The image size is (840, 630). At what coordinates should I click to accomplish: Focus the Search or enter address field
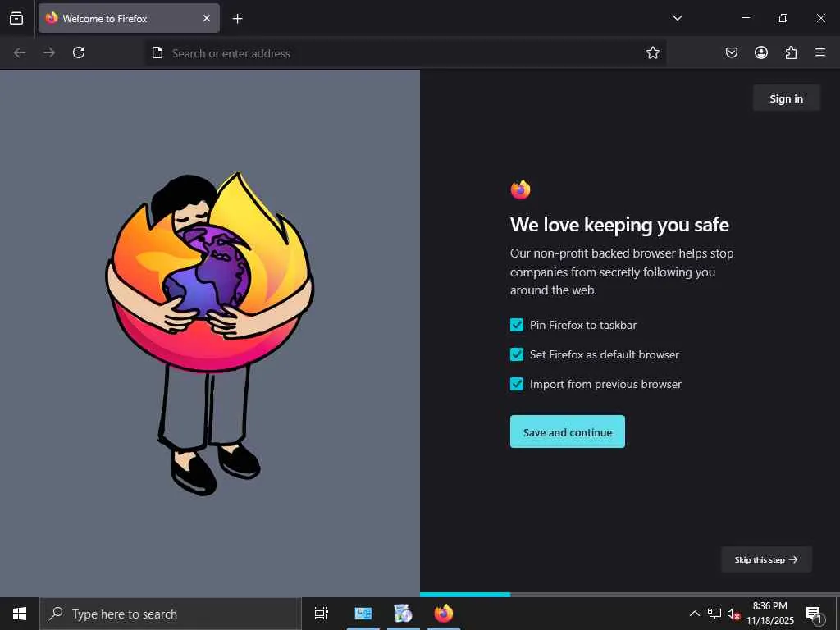pos(404,53)
